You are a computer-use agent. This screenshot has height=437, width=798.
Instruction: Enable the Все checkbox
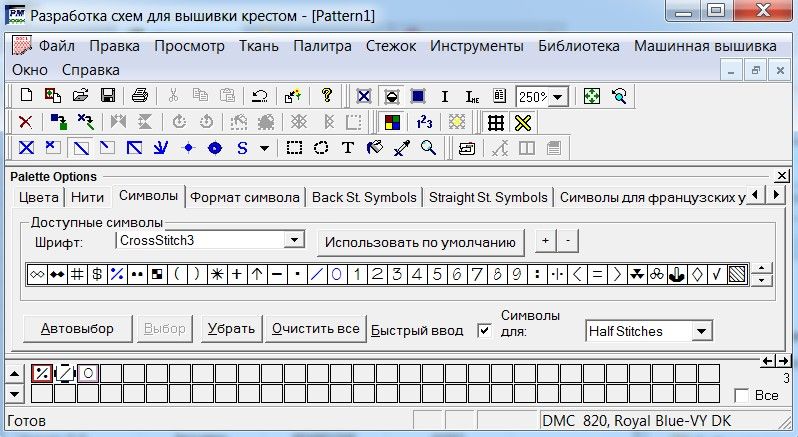point(741,395)
